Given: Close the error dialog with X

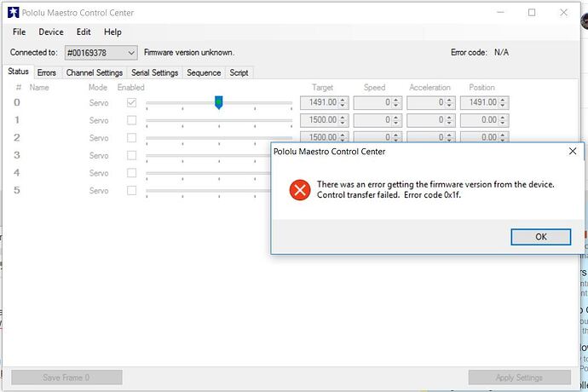Looking at the screenshot, I should 573,151.
